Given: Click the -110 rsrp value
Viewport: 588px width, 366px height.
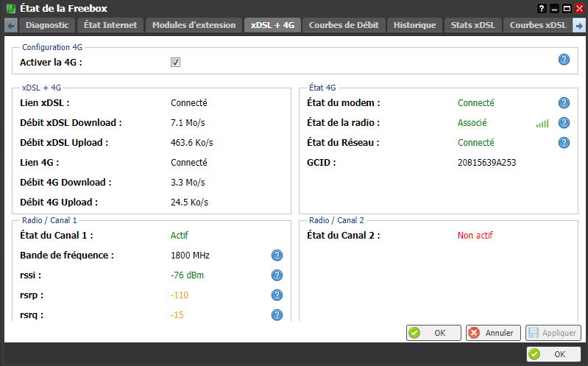Looking at the screenshot, I should point(180,295).
